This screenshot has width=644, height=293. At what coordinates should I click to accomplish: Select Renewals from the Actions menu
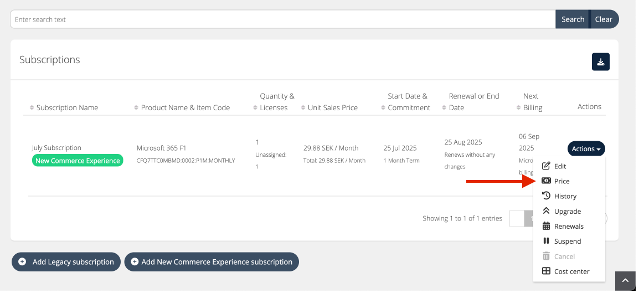pyautogui.click(x=569, y=226)
